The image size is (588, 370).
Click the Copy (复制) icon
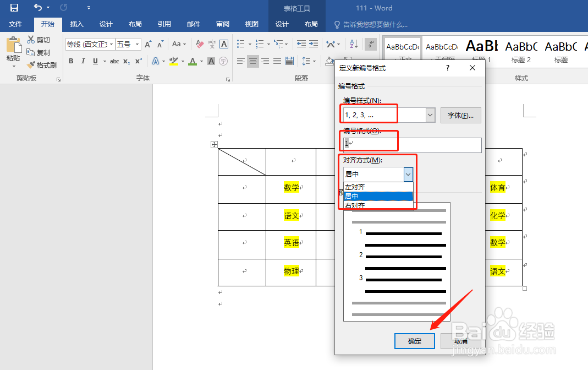pyautogui.click(x=31, y=52)
